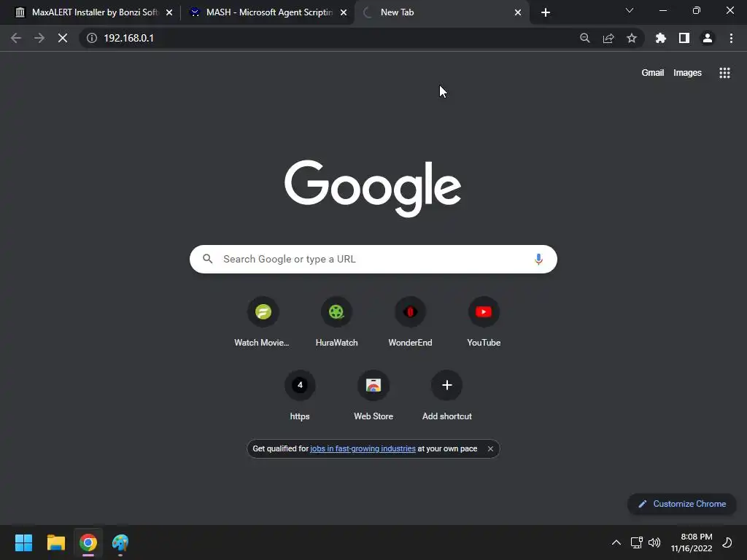The width and height of the screenshot is (747, 560).
Task: Open Gmail link
Action: point(653,73)
